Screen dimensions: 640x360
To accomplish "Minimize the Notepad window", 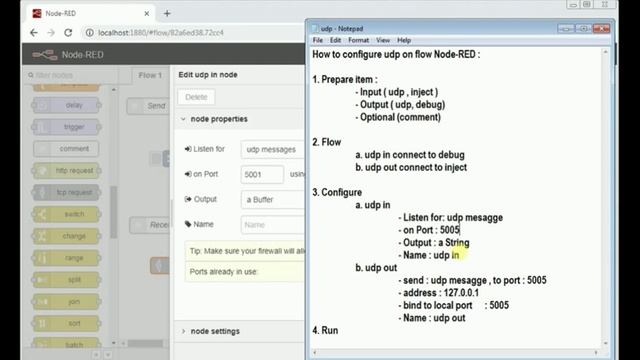I will pos(566,29).
